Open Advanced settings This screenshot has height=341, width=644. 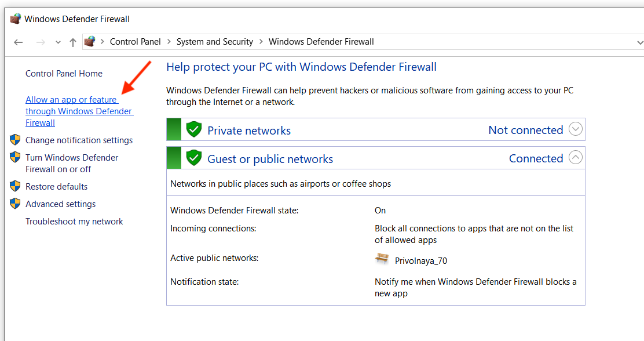click(x=60, y=204)
